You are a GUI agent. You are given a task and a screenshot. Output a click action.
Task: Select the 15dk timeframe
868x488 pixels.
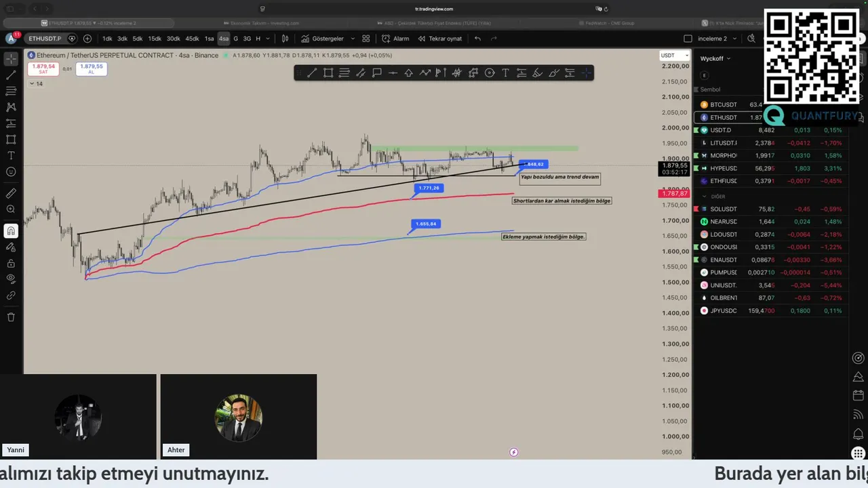coord(155,39)
